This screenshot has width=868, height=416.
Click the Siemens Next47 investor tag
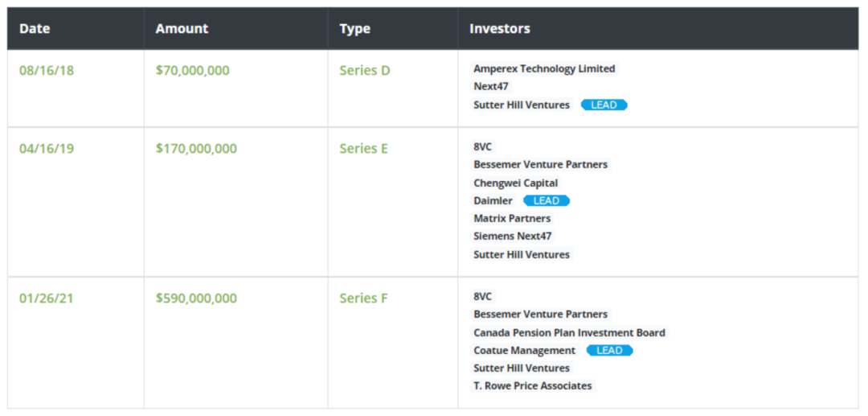512,236
